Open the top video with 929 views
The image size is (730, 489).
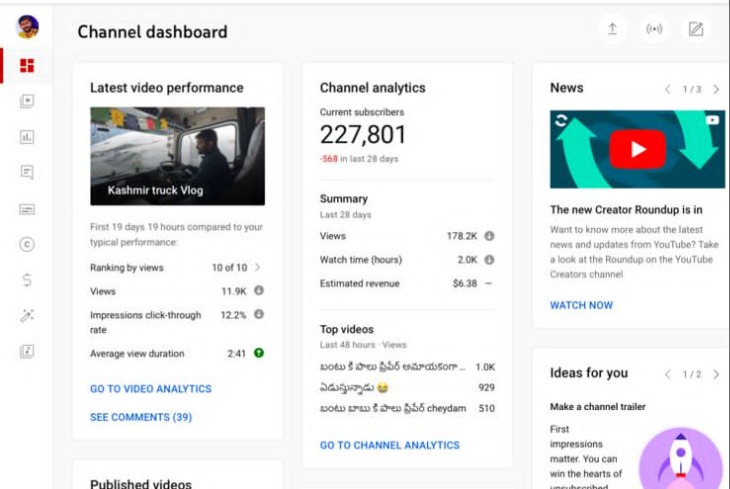pyautogui.click(x=354, y=387)
